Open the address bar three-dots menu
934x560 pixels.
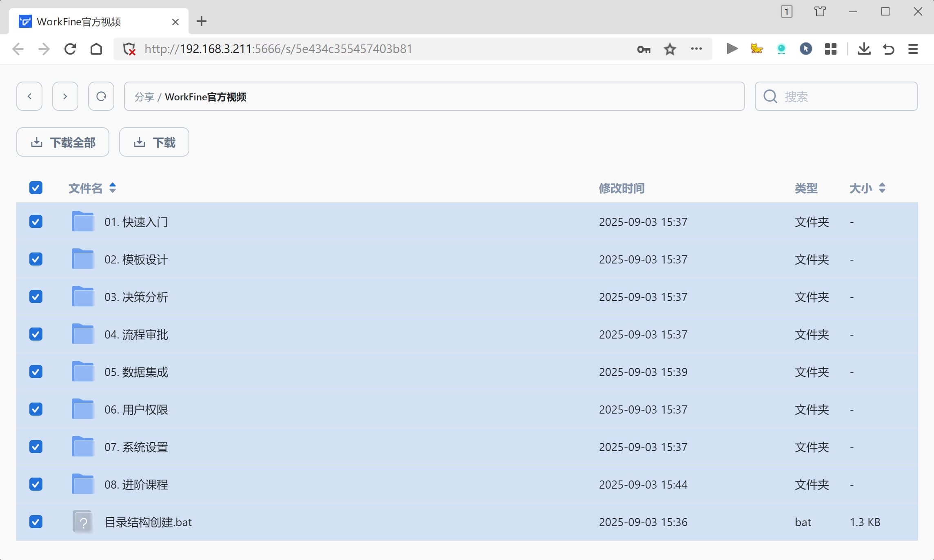click(697, 49)
